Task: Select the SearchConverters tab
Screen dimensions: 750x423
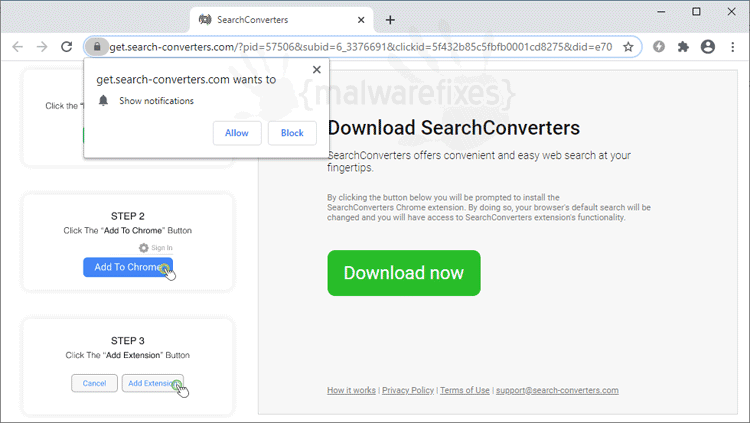Action: [x=281, y=20]
